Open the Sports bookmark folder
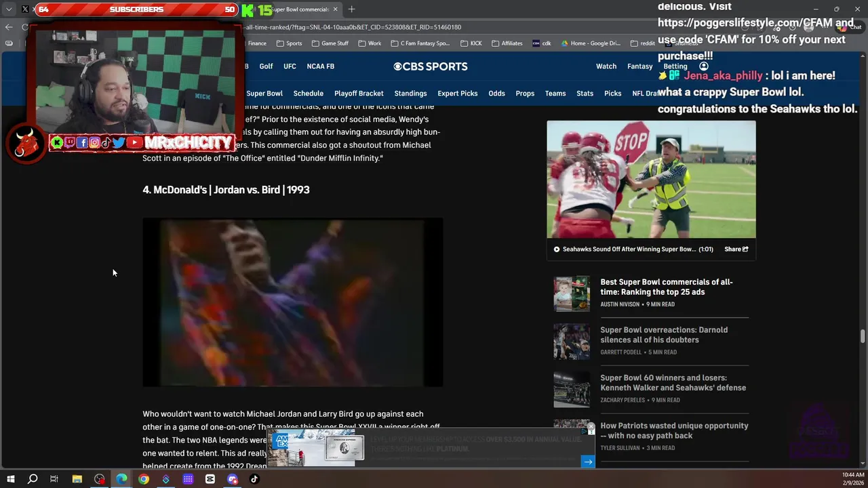The height and width of the screenshot is (488, 868). [290, 43]
